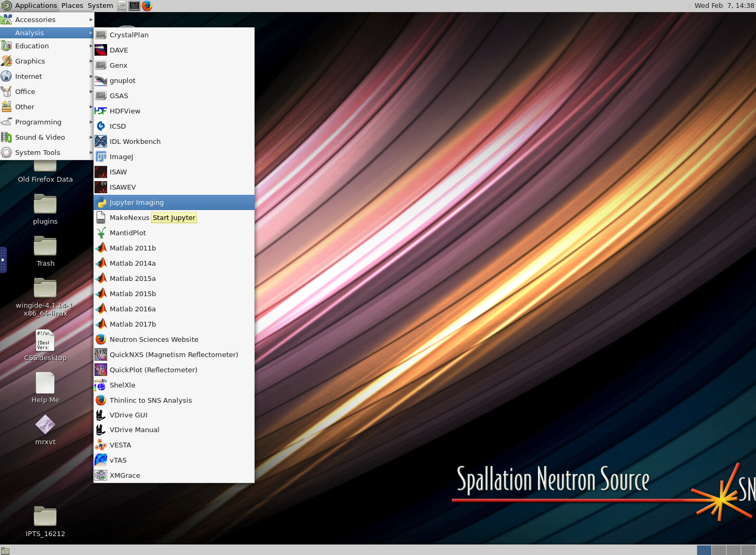The image size is (756, 555).
Task: Click the side panel handle at left edge
Action: pos(3,260)
